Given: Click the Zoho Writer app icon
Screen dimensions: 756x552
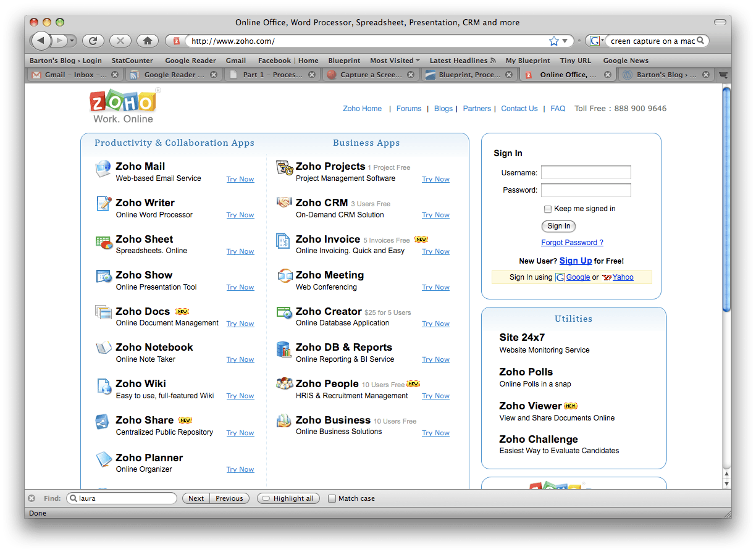Looking at the screenshot, I should [103, 204].
